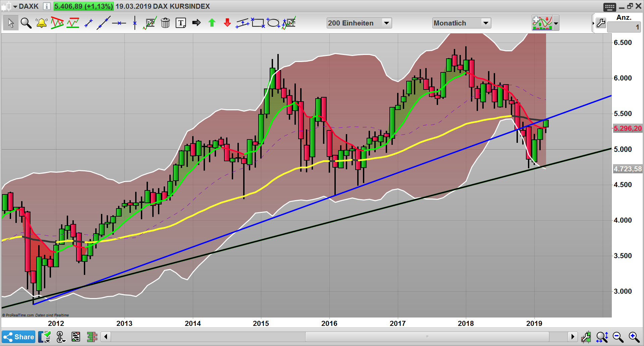This screenshot has width=644, height=346.
Task: Place a green up arrow marker
Action: point(212,23)
